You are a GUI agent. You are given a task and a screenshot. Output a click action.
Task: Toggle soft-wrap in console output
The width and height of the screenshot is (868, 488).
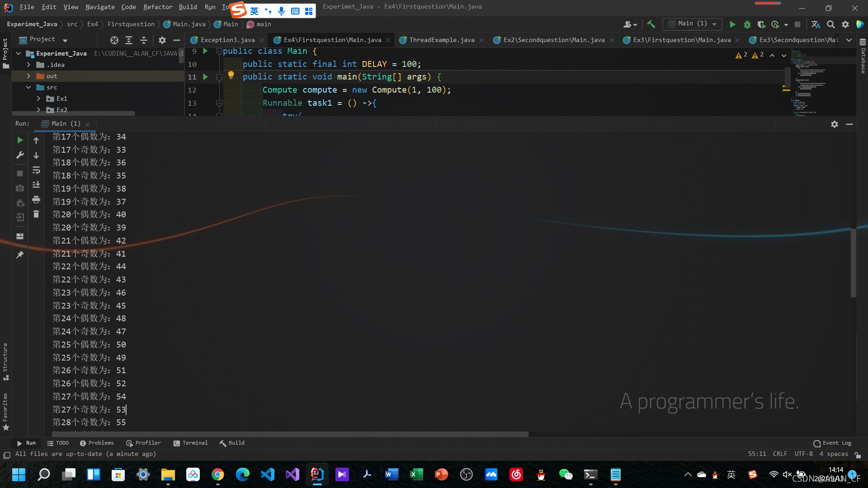pyautogui.click(x=36, y=170)
